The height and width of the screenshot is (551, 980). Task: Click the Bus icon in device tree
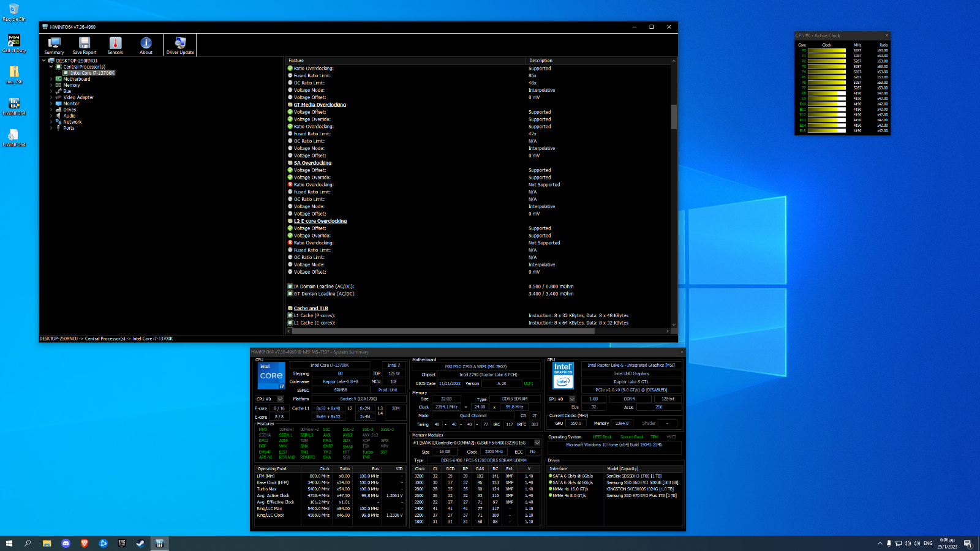click(59, 91)
